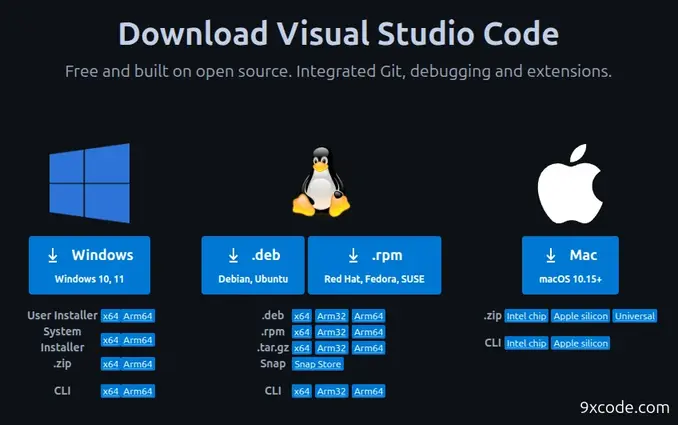678x425 pixels.
Task: Click the Apple logo icon
Action: coord(570,184)
